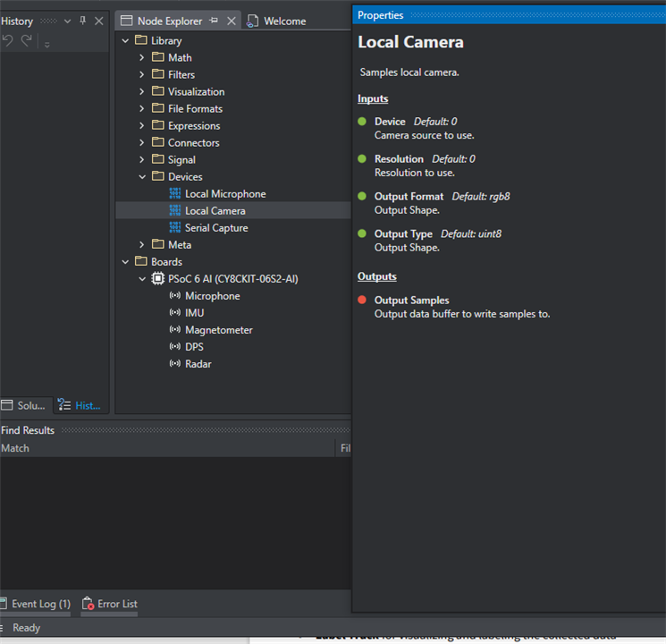666x644 pixels.
Task: Click the Boards folder icon
Action: click(x=141, y=261)
